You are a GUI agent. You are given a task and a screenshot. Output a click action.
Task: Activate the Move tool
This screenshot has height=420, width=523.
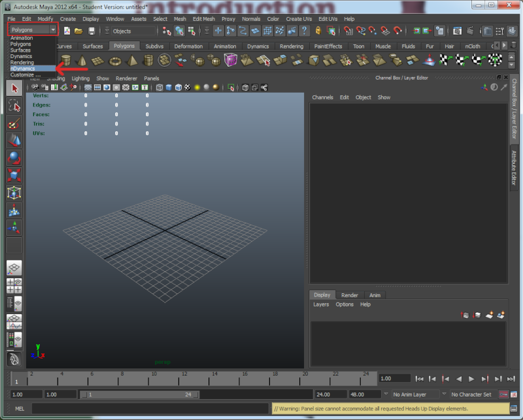(14, 140)
